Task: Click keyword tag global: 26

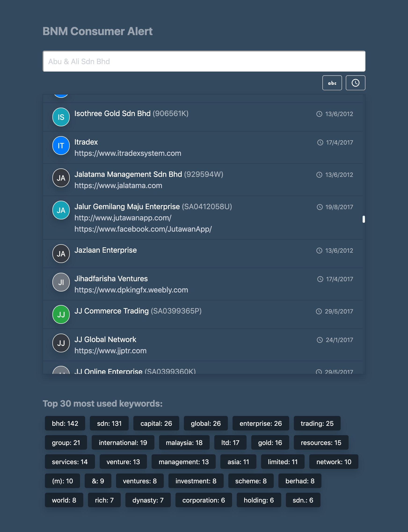Action: 206,423
